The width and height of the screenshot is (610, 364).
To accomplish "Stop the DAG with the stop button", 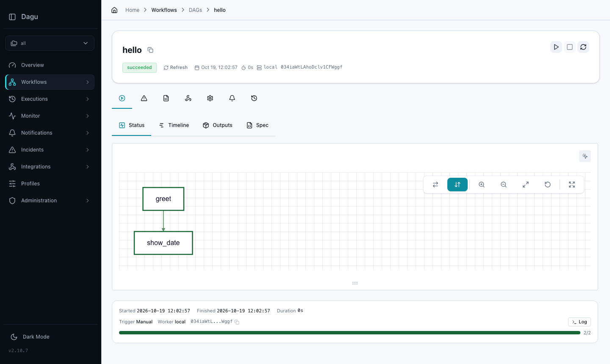I will (570, 47).
